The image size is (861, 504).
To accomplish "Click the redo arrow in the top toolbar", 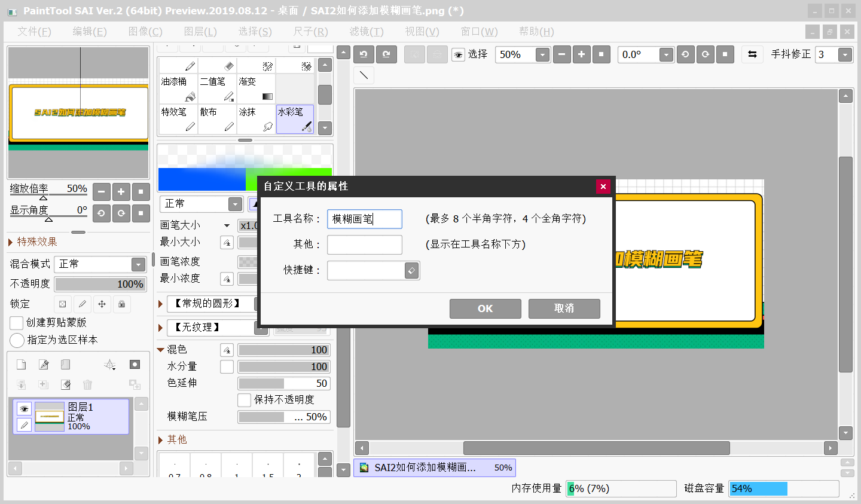I will 386,54.
